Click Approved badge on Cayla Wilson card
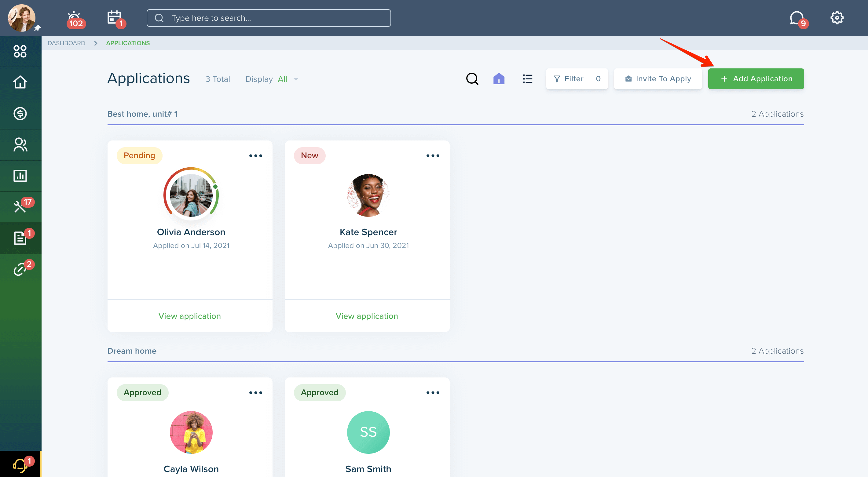868x477 pixels. tap(143, 392)
